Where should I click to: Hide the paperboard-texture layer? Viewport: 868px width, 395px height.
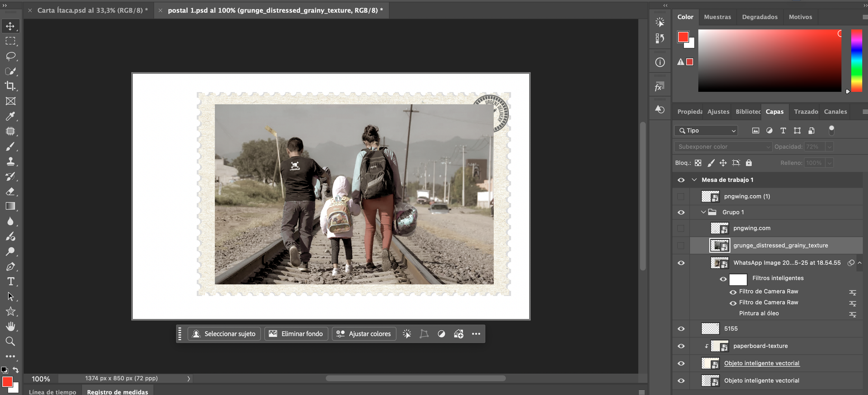pyautogui.click(x=681, y=346)
